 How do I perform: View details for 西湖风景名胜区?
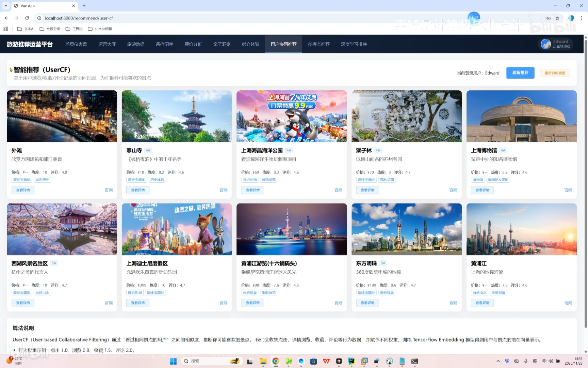tap(23, 303)
